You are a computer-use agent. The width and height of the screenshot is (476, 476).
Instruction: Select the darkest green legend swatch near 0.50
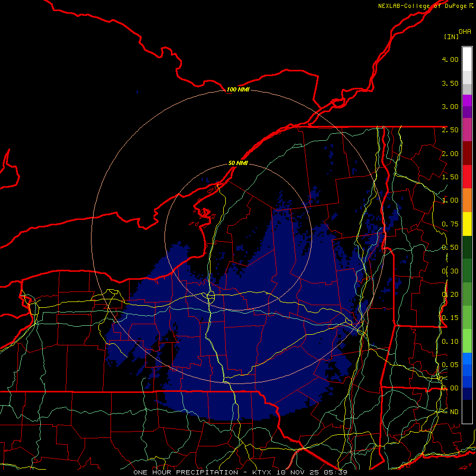click(x=467, y=247)
